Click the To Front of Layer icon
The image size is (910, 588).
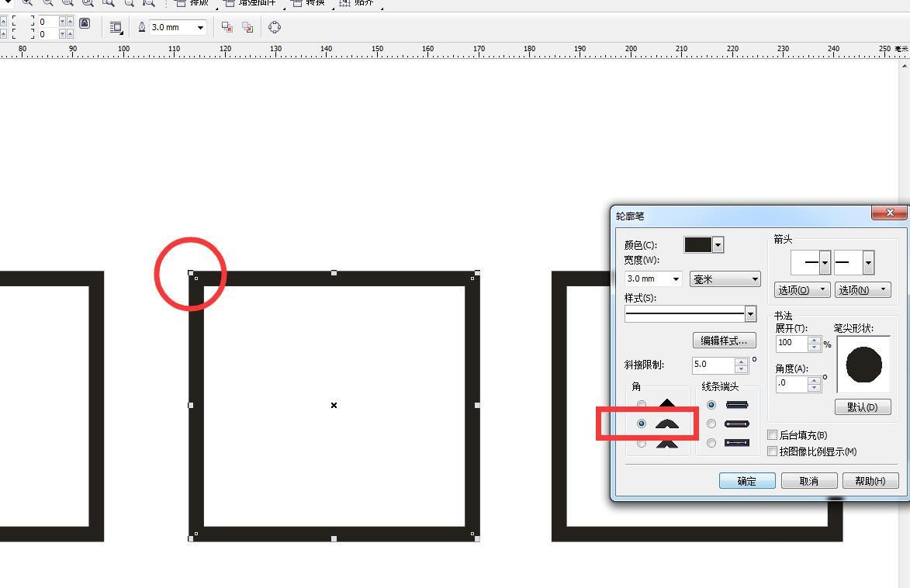pos(227,27)
